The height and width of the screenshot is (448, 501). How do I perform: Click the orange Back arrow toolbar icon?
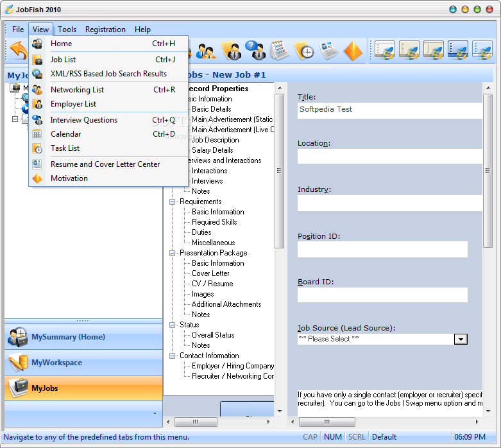pyautogui.click(x=19, y=50)
